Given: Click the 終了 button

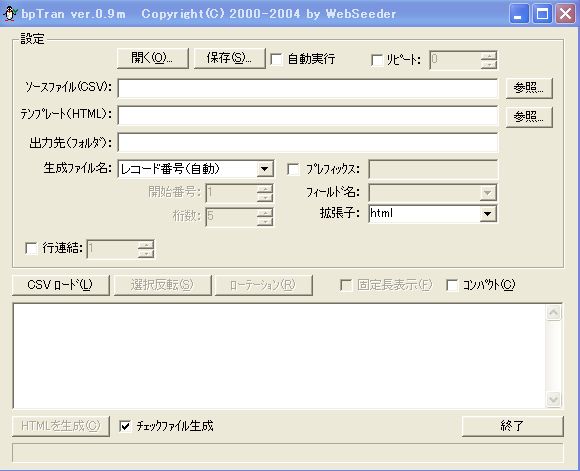Looking at the screenshot, I should [x=513, y=426].
